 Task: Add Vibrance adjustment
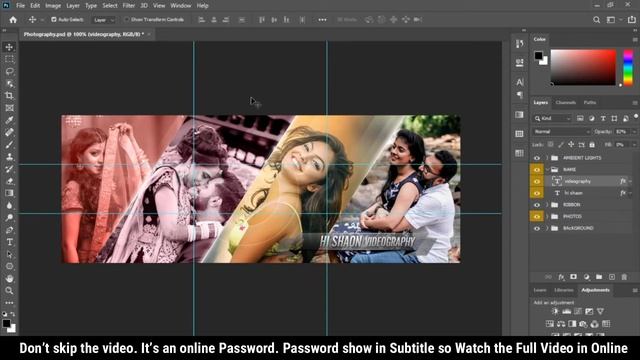click(600, 311)
